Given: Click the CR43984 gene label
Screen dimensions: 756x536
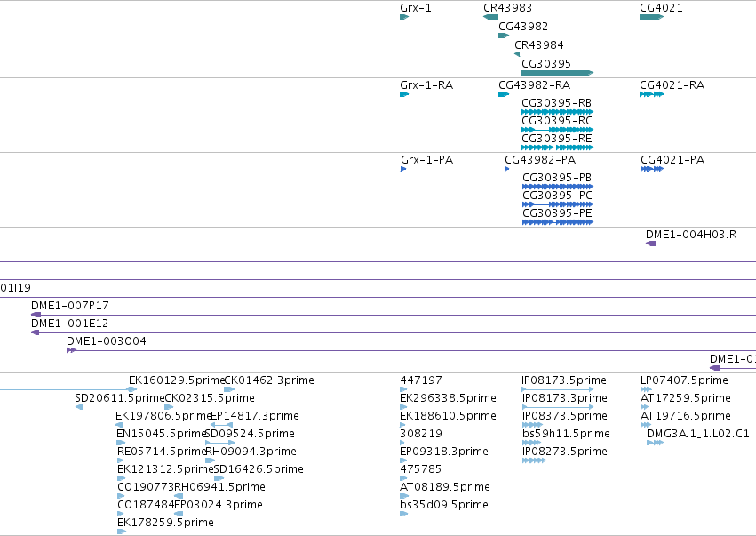Looking at the screenshot, I should point(539,44).
